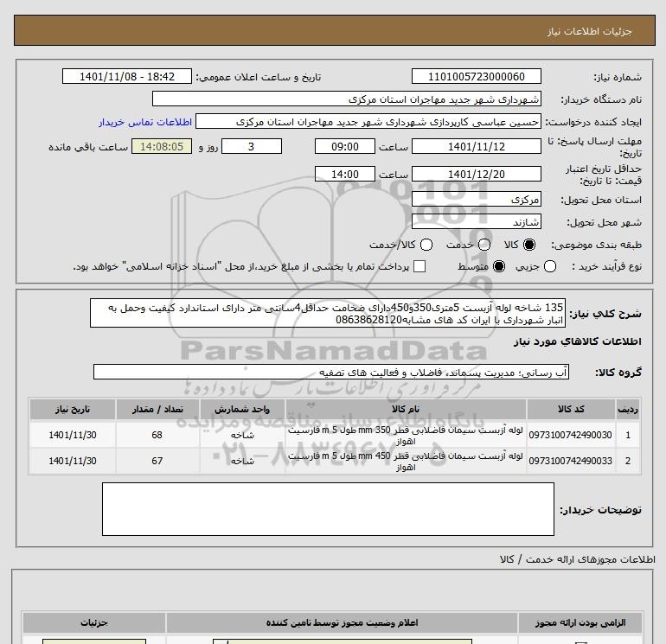666x644 pixels.
Task: Click the اطلاعات مجوزهای ارائه خدمت heading
Action: pyautogui.click(x=578, y=559)
